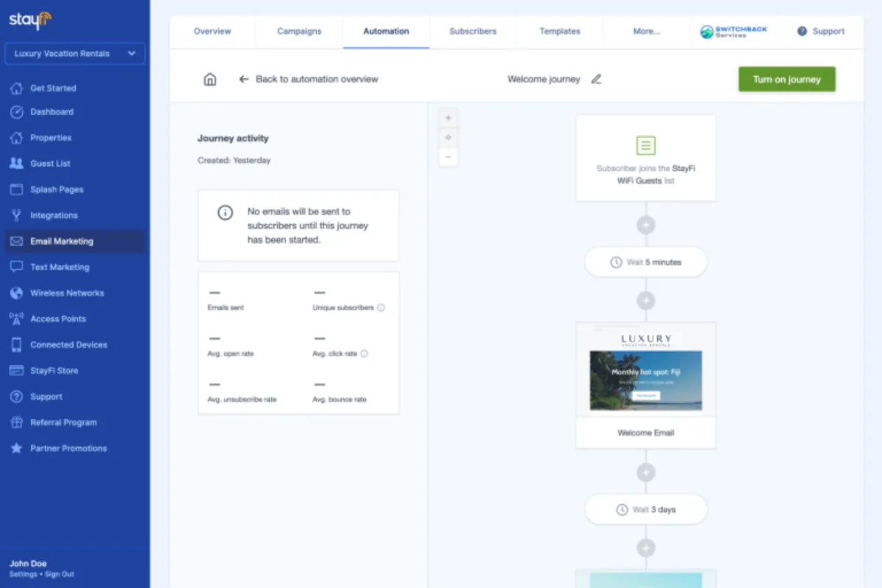The width and height of the screenshot is (882, 588).
Task: Go back to automation overview
Action: pos(309,79)
